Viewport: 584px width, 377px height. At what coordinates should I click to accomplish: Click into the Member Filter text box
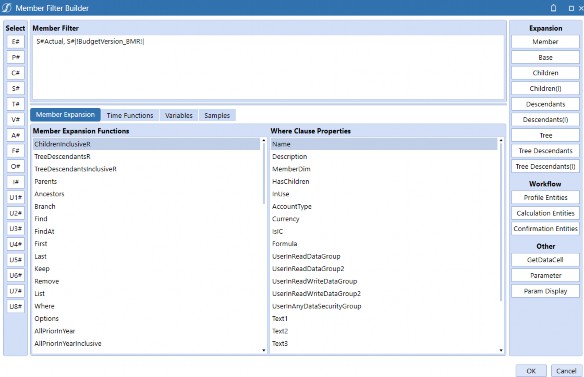268,67
